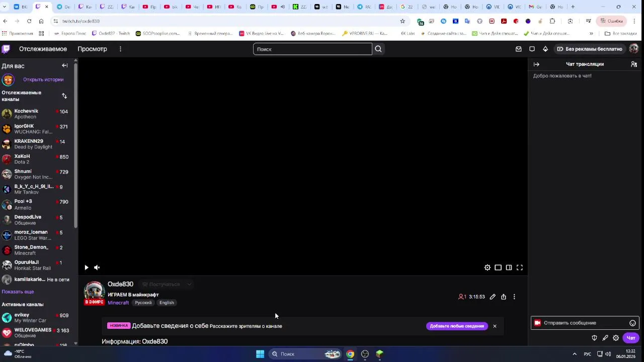
Task: Open Oxde837 - Twitch bookmark
Action: (111, 33)
